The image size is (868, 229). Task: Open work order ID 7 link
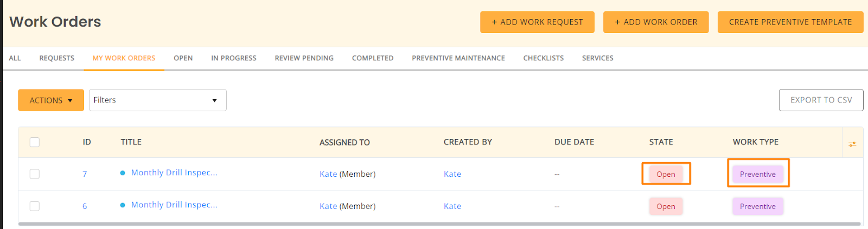85,174
